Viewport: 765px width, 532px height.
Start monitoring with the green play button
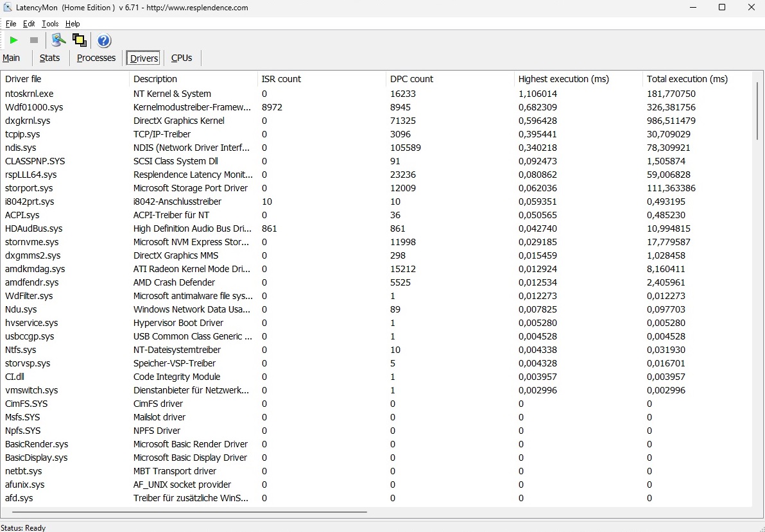click(x=13, y=40)
